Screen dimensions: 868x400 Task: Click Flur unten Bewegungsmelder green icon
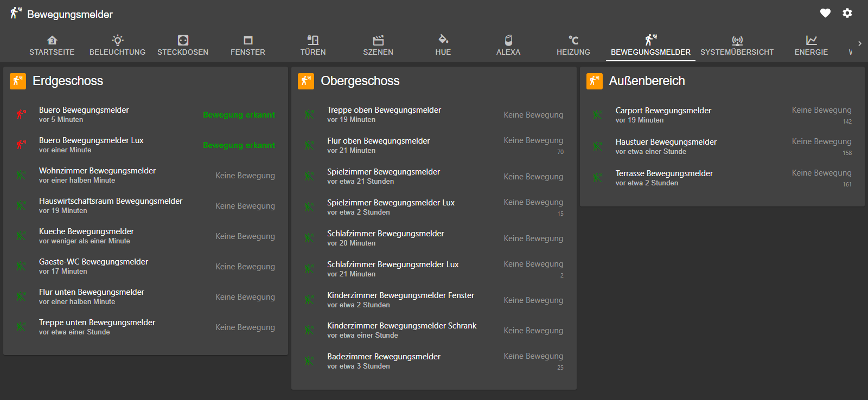click(x=21, y=296)
